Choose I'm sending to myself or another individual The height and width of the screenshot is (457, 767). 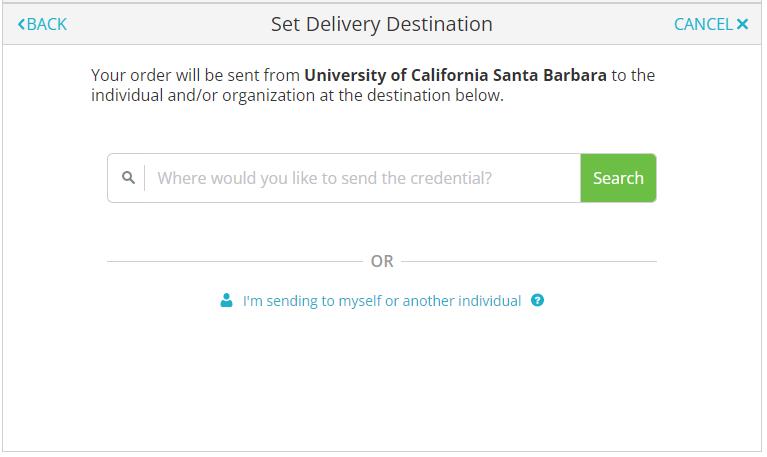[382, 300]
